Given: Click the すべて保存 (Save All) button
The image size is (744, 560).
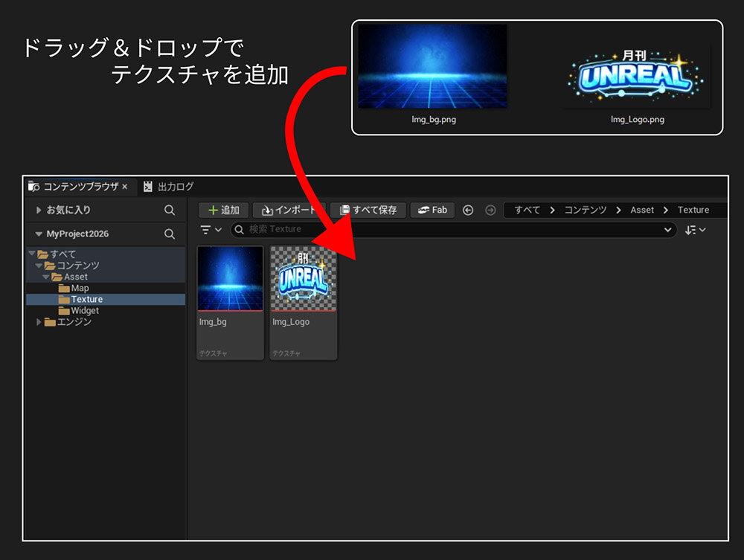Looking at the screenshot, I should pos(368,210).
